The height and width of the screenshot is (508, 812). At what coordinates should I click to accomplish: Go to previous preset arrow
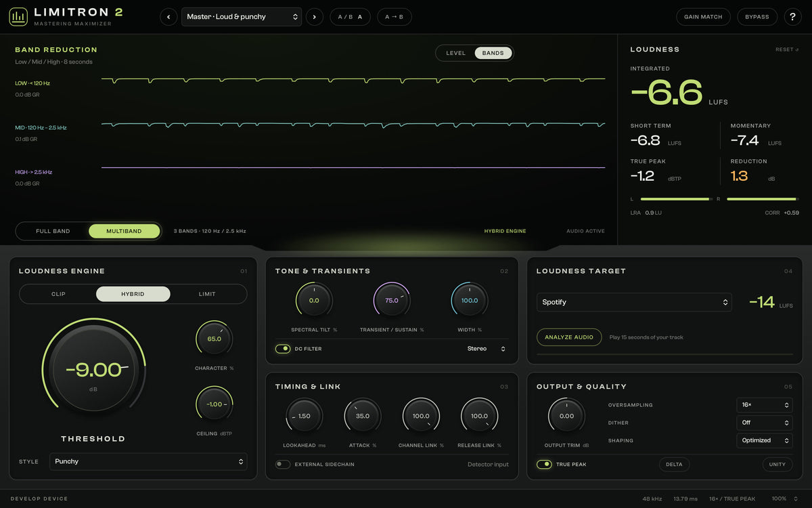pos(168,17)
